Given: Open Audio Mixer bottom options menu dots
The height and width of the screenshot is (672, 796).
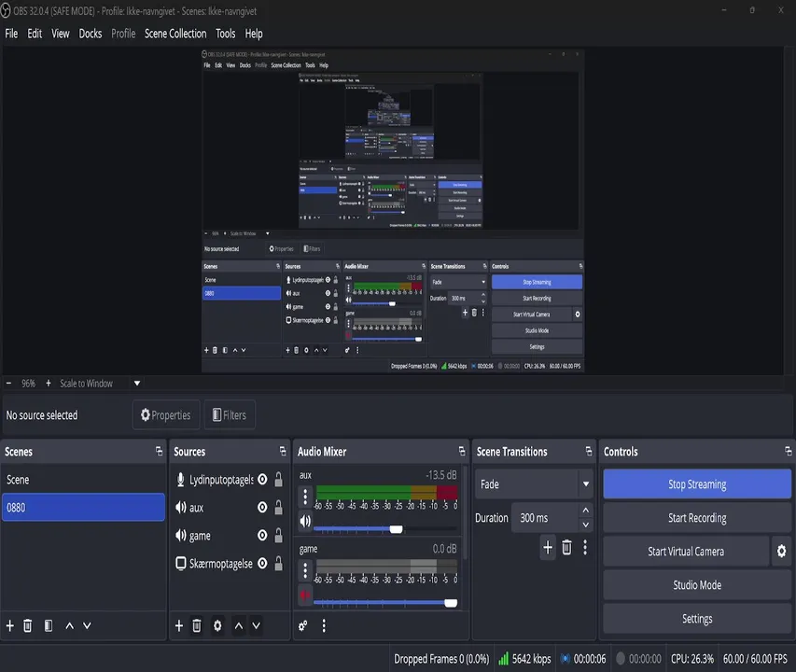Looking at the screenshot, I should (x=324, y=626).
